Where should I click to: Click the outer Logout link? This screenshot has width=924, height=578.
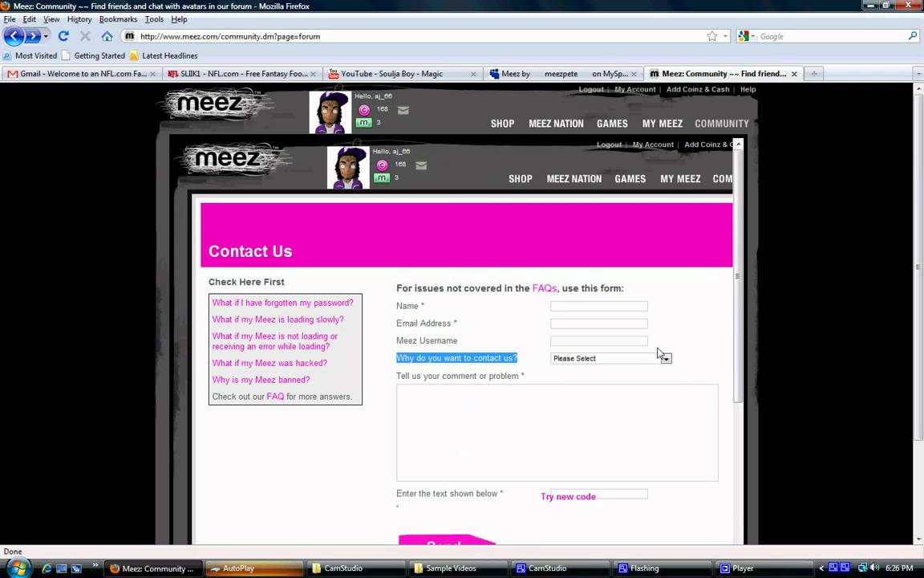[x=591, y=90]
